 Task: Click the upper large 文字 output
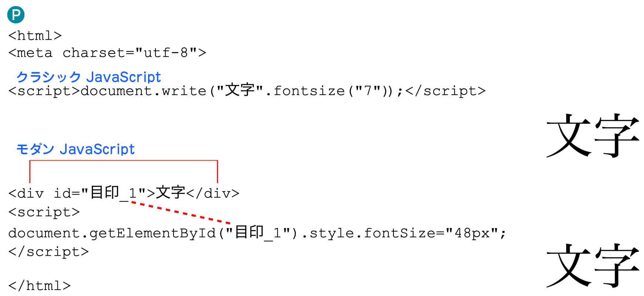pos(593,136)
